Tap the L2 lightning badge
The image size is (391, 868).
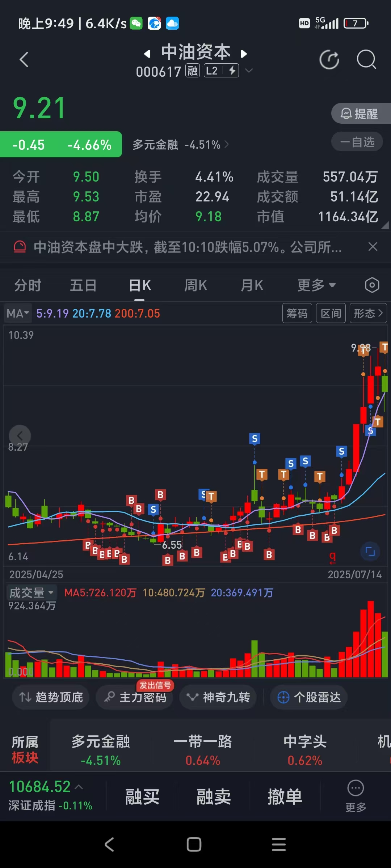click(221, 71)
